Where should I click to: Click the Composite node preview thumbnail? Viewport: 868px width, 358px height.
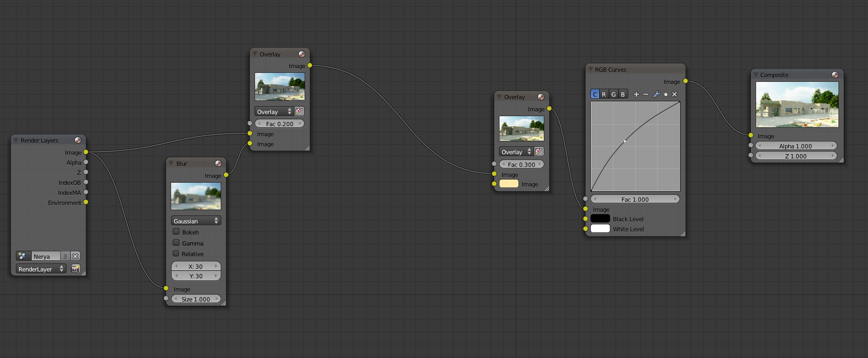click(797, 105)
